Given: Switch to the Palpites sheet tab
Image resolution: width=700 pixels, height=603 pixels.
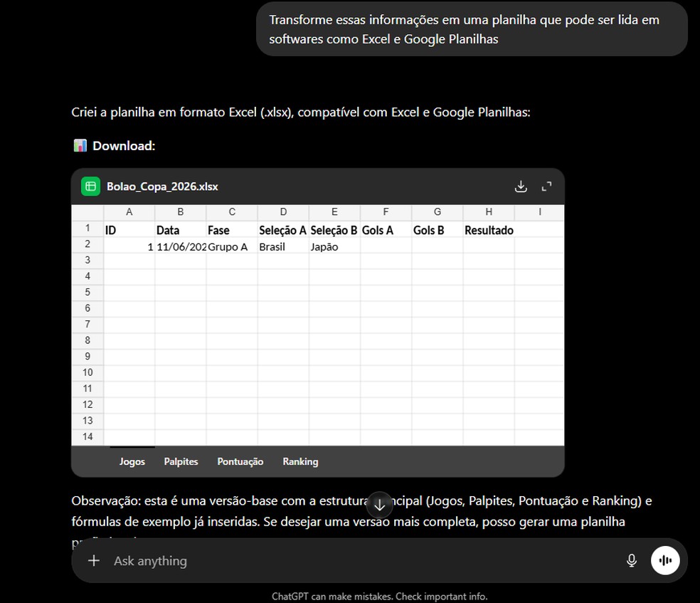Looking at the screenshot, I should point(181,461).
